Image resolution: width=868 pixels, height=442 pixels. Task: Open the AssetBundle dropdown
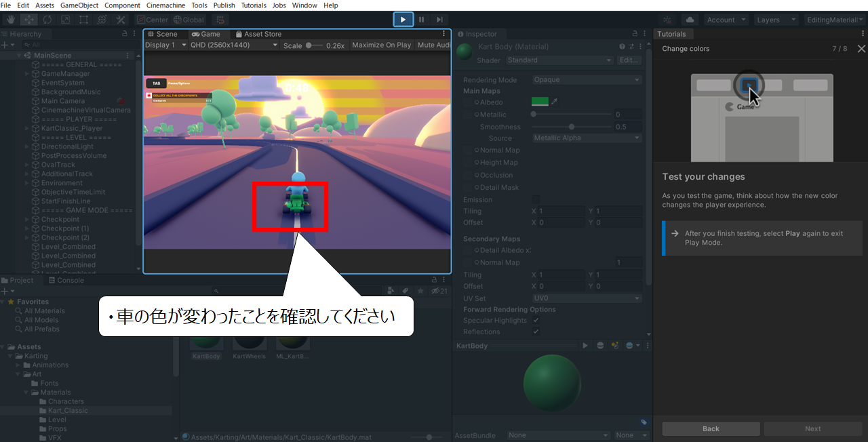(558, 435)
